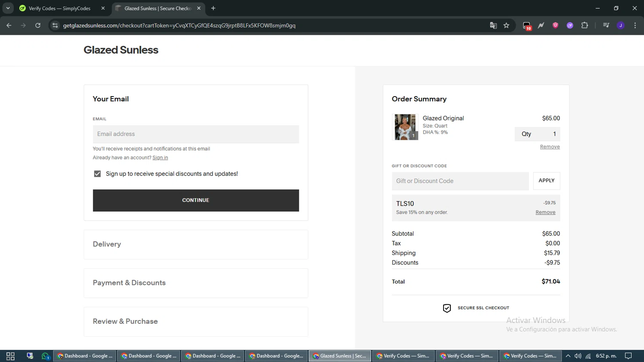
Task: Open the purple circular extension icon
Action: coord(570,25)
